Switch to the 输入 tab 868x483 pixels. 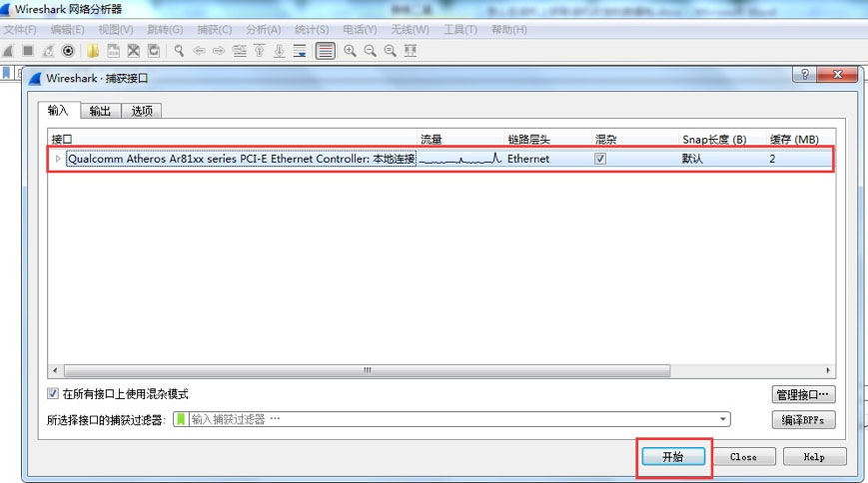(x=58, y=110)
